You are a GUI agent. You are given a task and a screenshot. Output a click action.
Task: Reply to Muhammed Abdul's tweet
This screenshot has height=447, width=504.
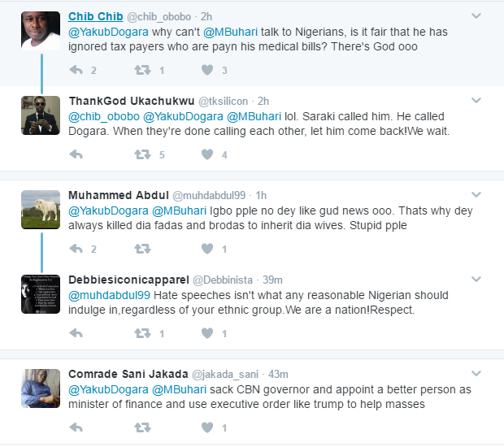pyautogui.click(x=77, y=249)
